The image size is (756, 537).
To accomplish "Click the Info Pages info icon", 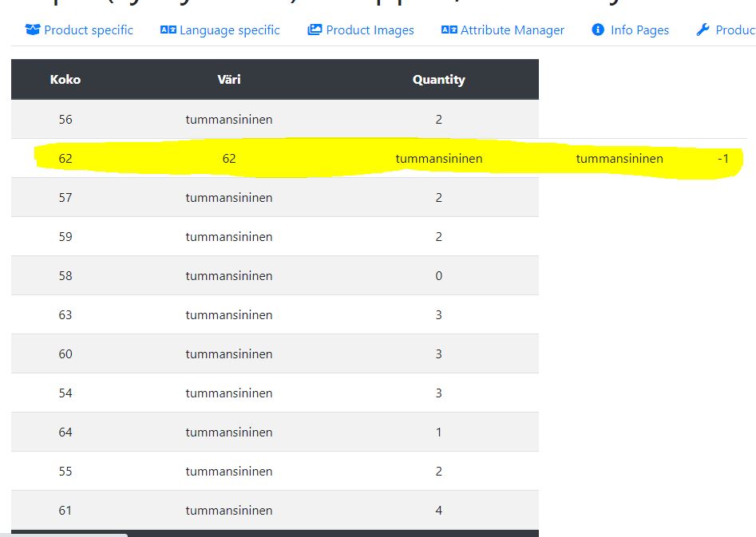I will click(598, 30).
